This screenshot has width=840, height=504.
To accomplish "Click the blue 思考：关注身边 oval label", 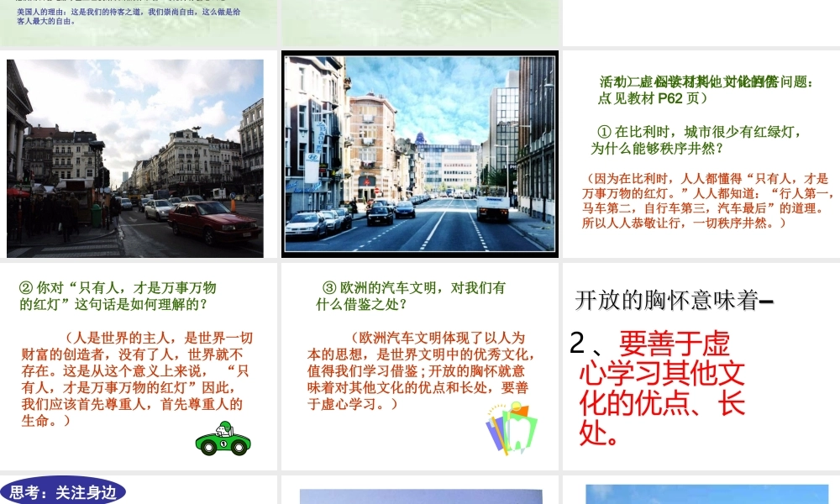I will pos(63,491).
